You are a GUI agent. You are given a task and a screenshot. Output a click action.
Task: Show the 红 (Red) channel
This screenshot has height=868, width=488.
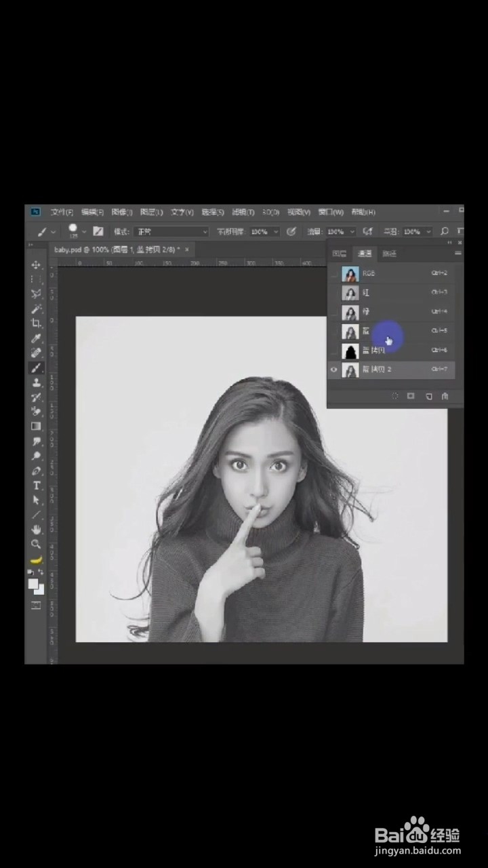pyautogui.click(x=333, y=293)
